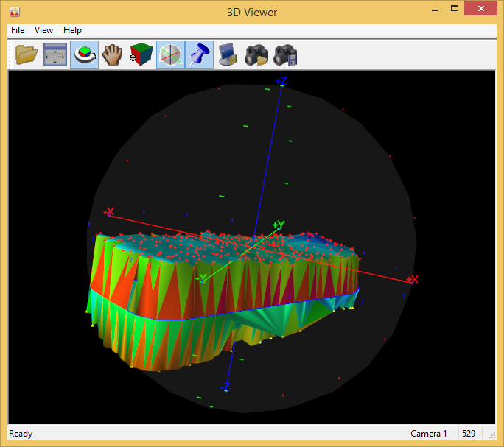Click Camera 1 in status bar

[429, 434]
